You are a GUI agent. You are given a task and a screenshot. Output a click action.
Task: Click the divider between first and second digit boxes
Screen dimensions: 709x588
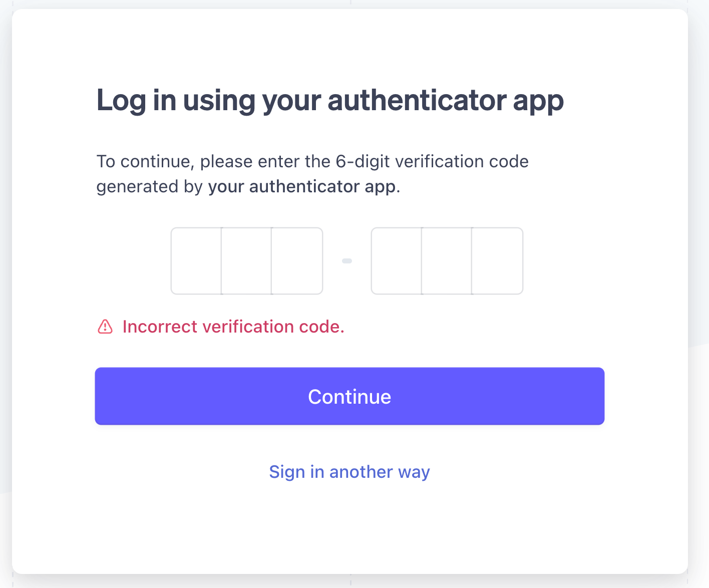(221, 261)
